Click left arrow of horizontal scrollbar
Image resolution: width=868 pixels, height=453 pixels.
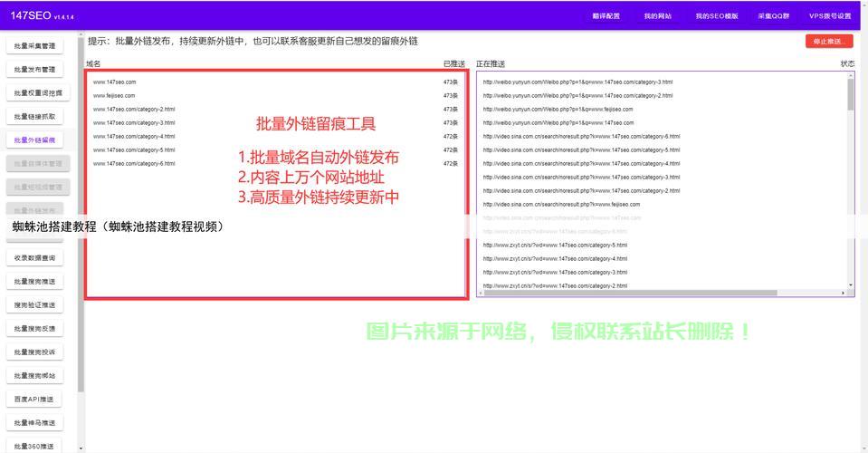pyautogui.click(x=481, y=293)
